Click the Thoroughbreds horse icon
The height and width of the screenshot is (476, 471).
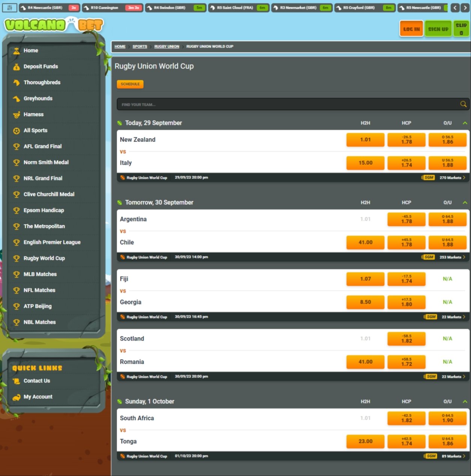click(17, 83)
